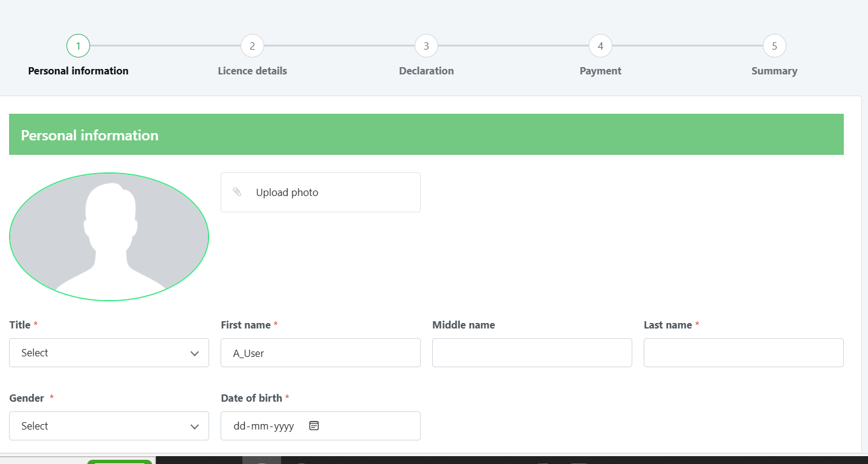Switch to the Licence details step label
The height and width of the screenshot is (464, 868).
[252, 71]
